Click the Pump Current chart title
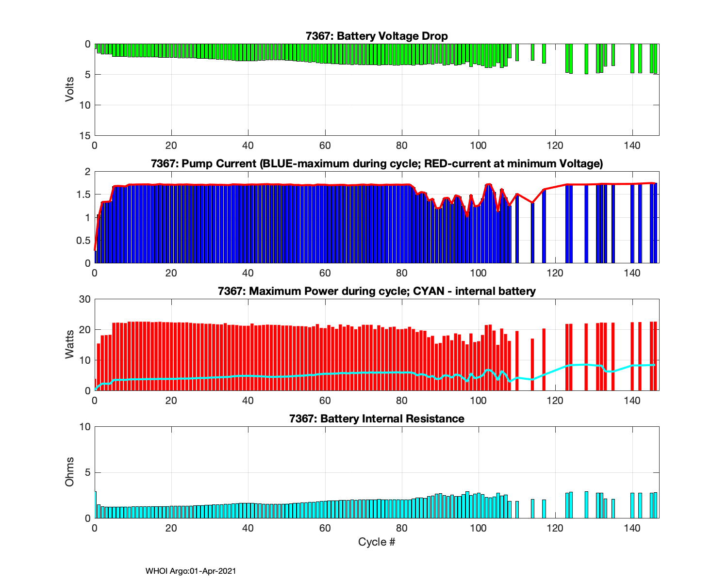This screenshot has width=728, height=582. click(x=377, y=163)
